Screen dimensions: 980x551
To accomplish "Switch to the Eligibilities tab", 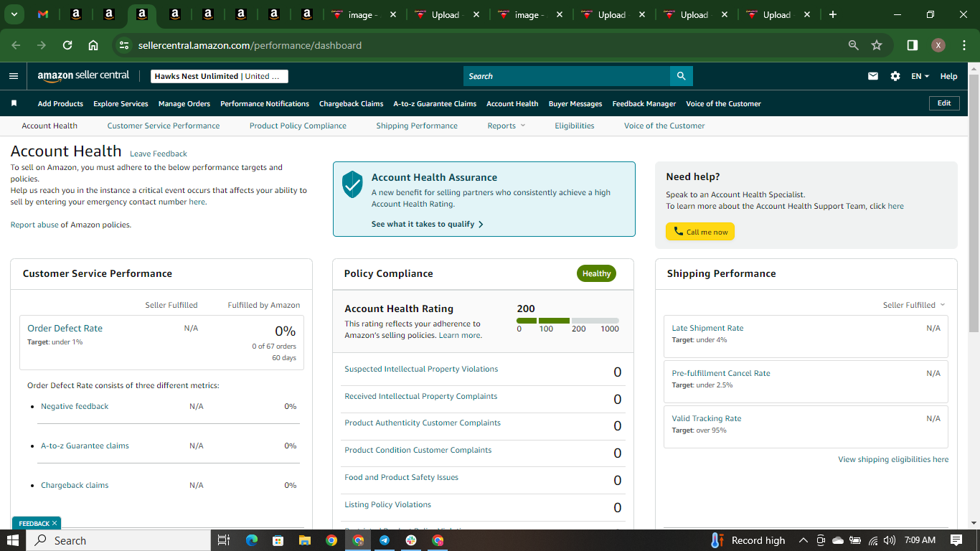I will [575, 126].
